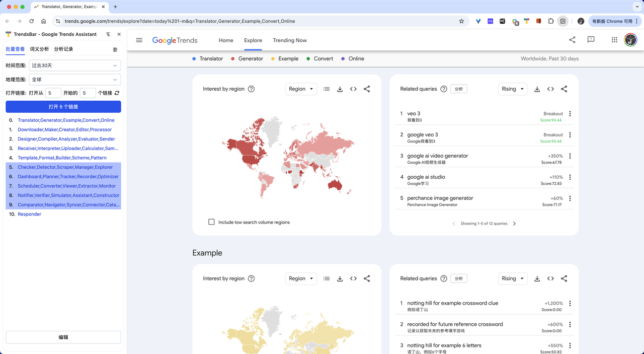Open more options for perchance image generator
Viewport: 644px width, 354px height.
point(570,198)
